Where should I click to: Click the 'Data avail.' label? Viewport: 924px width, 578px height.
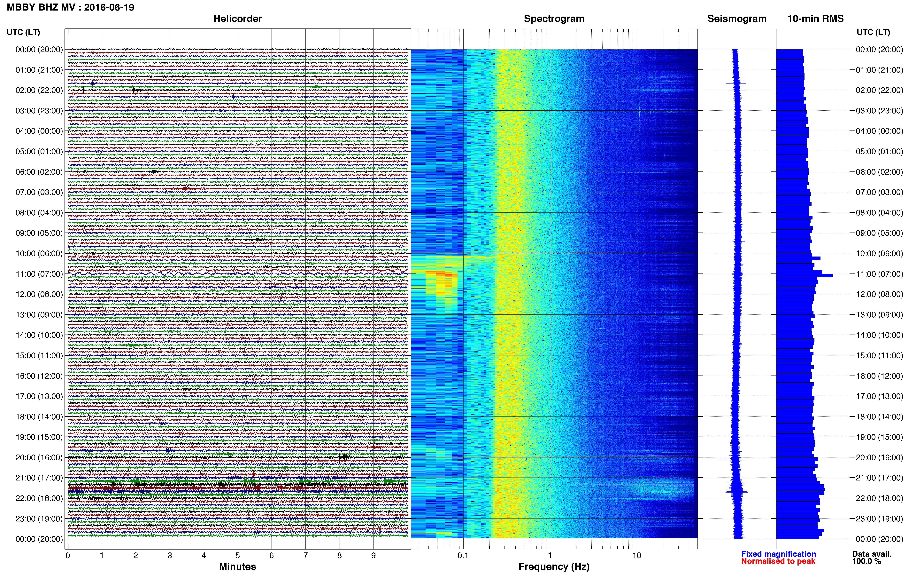[x=872, y=554]
